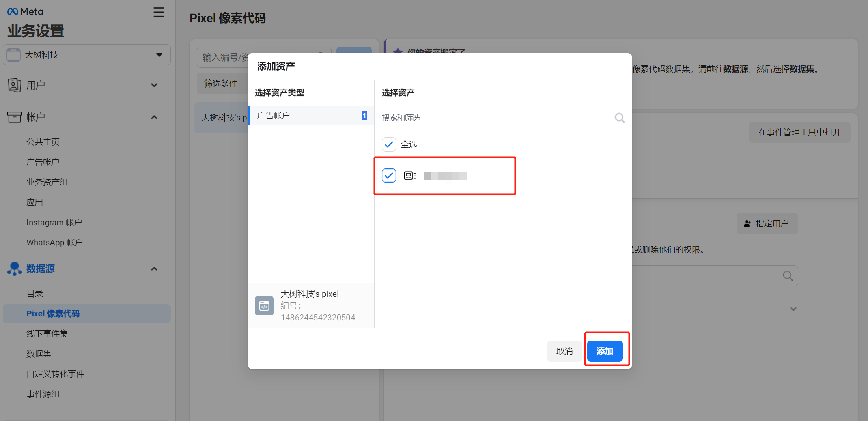The image size is (868, 421).
Task: Open 广告帐户 in the sidebar
Action: (x=43, y=162)
